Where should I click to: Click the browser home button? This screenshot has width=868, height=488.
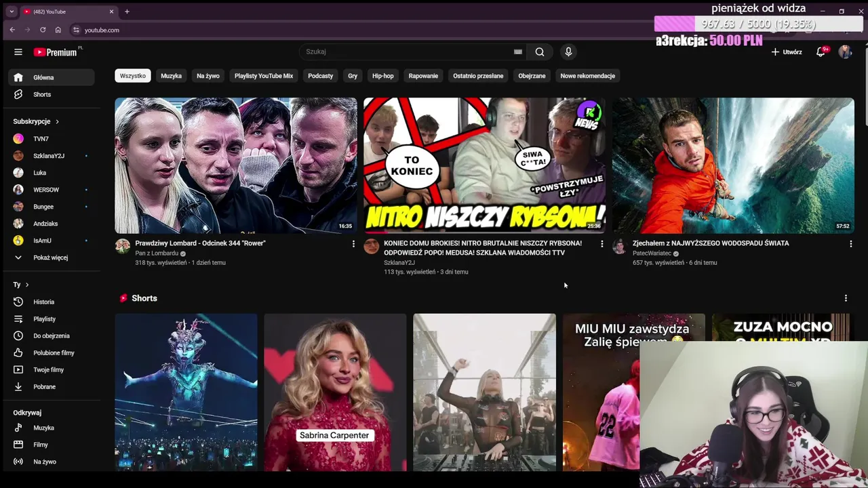click(58, 30)
